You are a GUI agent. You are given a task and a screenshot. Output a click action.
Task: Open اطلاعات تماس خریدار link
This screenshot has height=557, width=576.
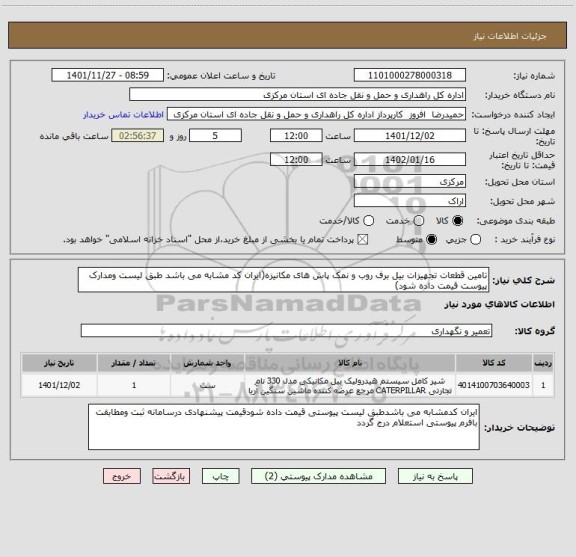(123, 115)
